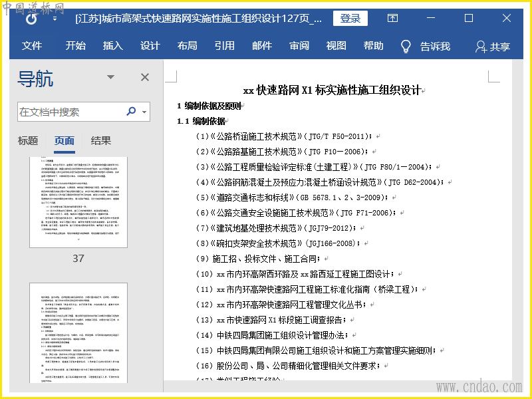Screen dimensions: 532x399
Task: Open navigation pane options dropdown arrow
Action: click(x=110, y=77)
